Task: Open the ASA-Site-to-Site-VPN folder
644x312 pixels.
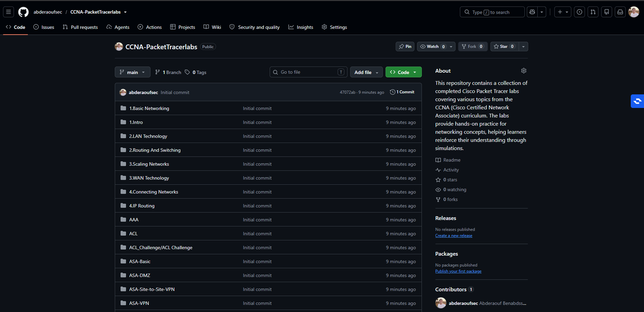Action: click(x=152, y=289)
